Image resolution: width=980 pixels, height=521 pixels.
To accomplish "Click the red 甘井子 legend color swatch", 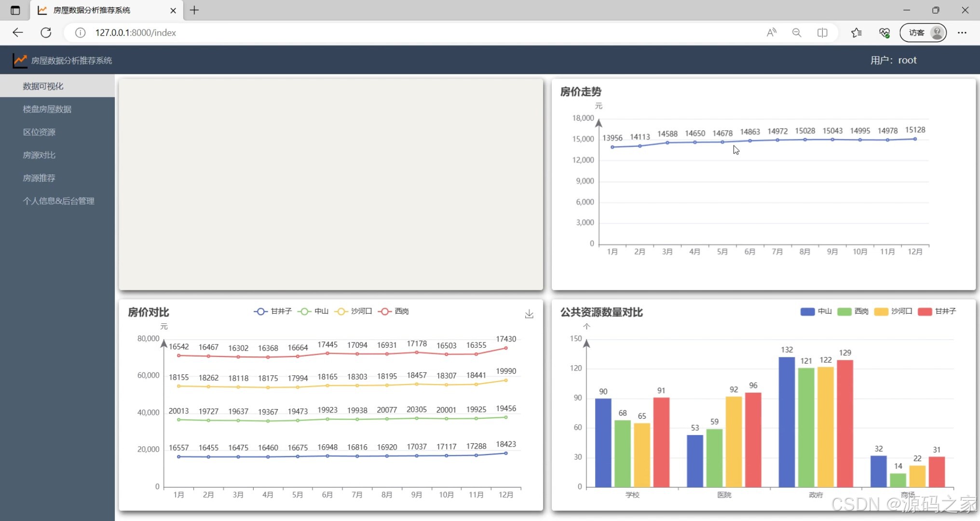I will coord(925,311).
